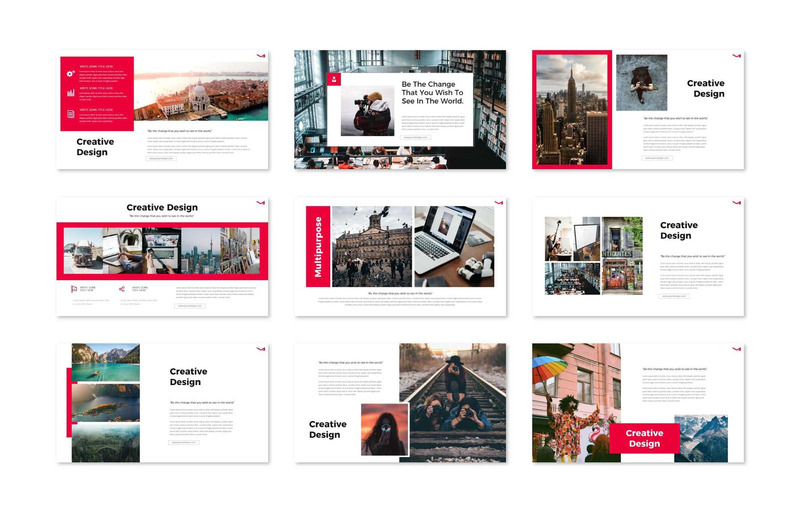Click the snowy mountains photo
The width and height of the screenshot is (800, 513).
pyautogui.click(x=701, y=438)
